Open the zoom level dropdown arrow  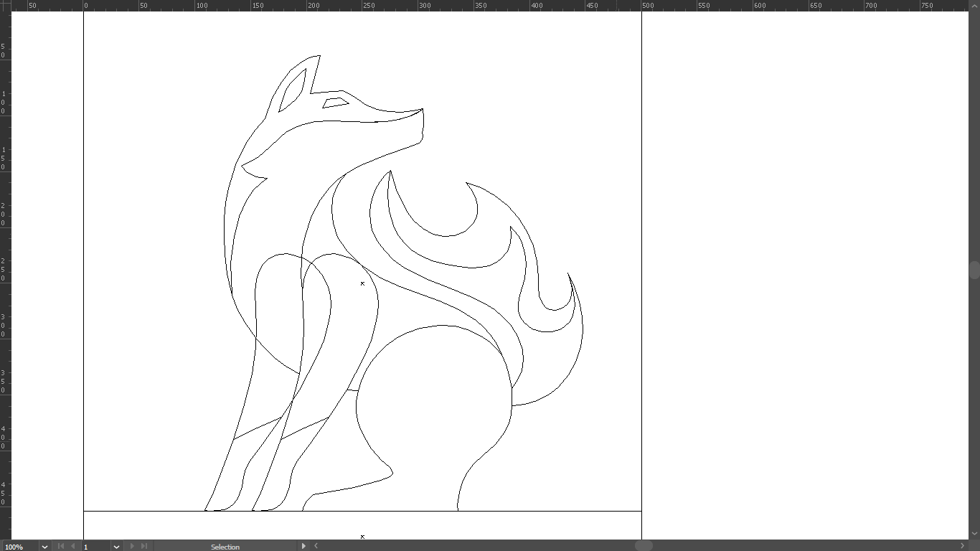44,547
